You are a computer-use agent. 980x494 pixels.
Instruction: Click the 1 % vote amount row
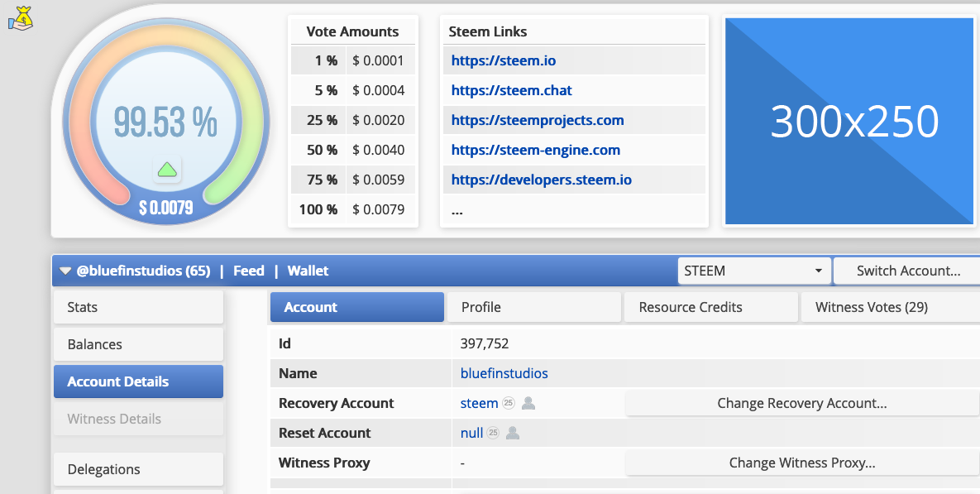pos(353,60)
